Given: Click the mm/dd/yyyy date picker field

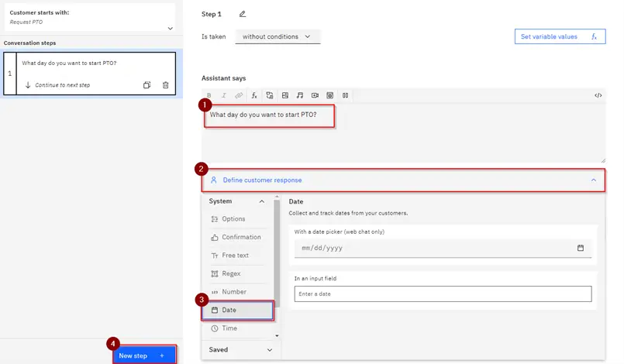Looking at the screenshot, I should coord(443,249).
